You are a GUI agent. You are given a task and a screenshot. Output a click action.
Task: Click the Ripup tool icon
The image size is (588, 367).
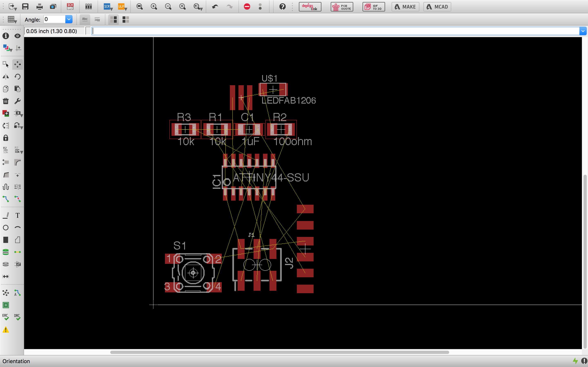pyautogui.click(x=17, y=199)
